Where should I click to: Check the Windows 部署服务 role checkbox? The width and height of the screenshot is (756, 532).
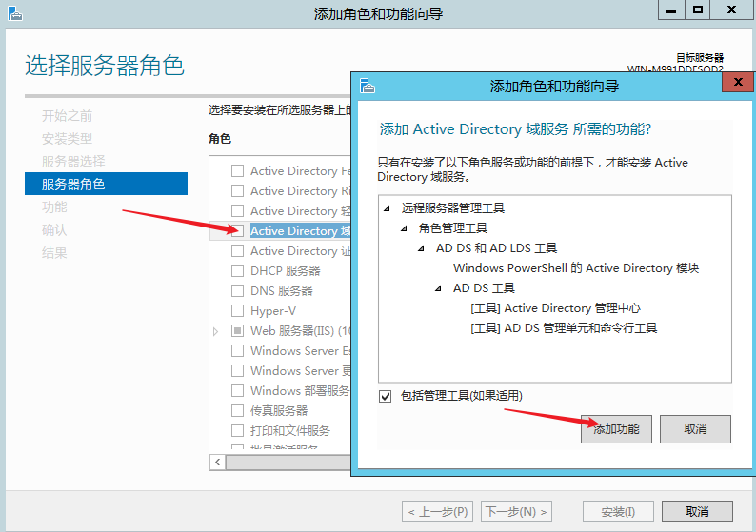[237, 390]
